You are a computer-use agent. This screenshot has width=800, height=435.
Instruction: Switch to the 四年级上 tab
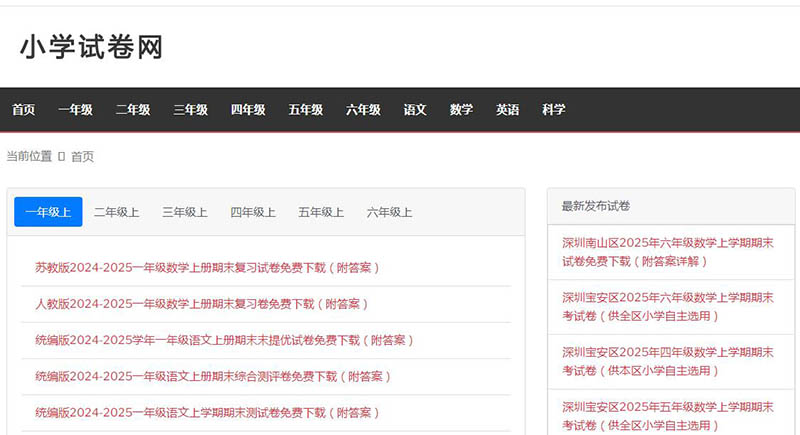point(253,212)
